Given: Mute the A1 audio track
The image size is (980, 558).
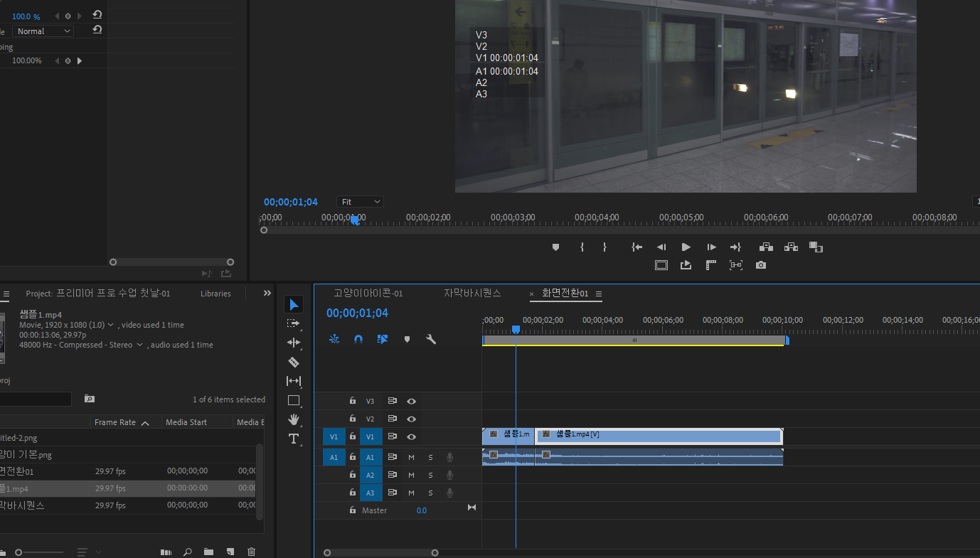Looking at the screenshot, I should tap(411, 457).
